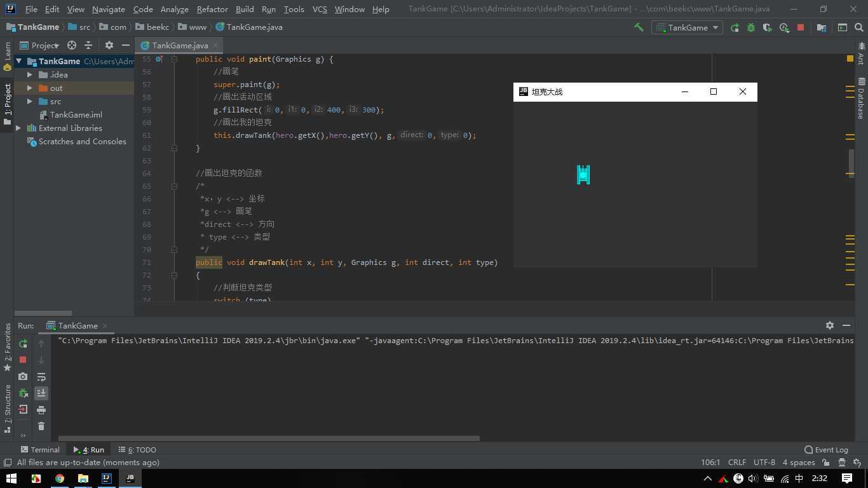The height and width of the screenshot is (488, 868).
Task: Open File Explorer from the taskbar
Action: click(x=83, y=478)
